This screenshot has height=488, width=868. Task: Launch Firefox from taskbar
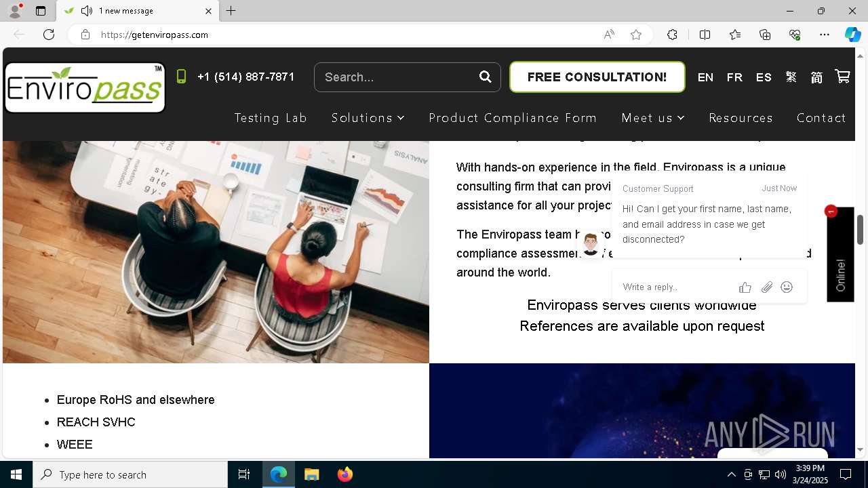(x=344, y=474)
